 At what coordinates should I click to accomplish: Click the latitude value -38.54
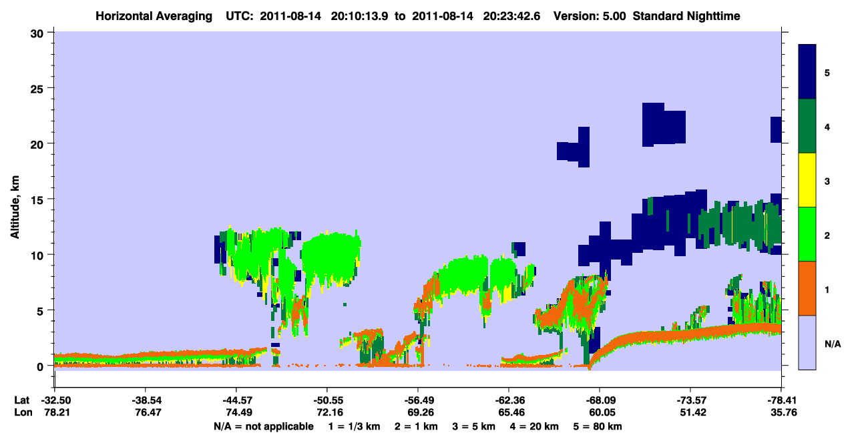click(x=145, y=400)
